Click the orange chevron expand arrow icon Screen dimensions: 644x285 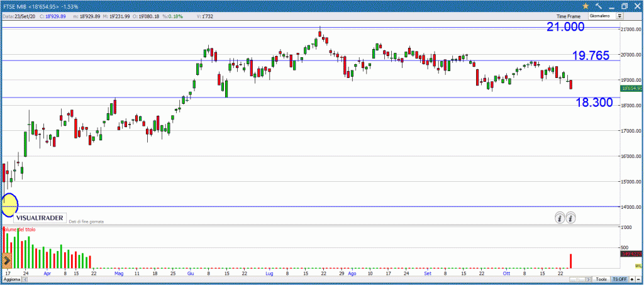[6, 260]
